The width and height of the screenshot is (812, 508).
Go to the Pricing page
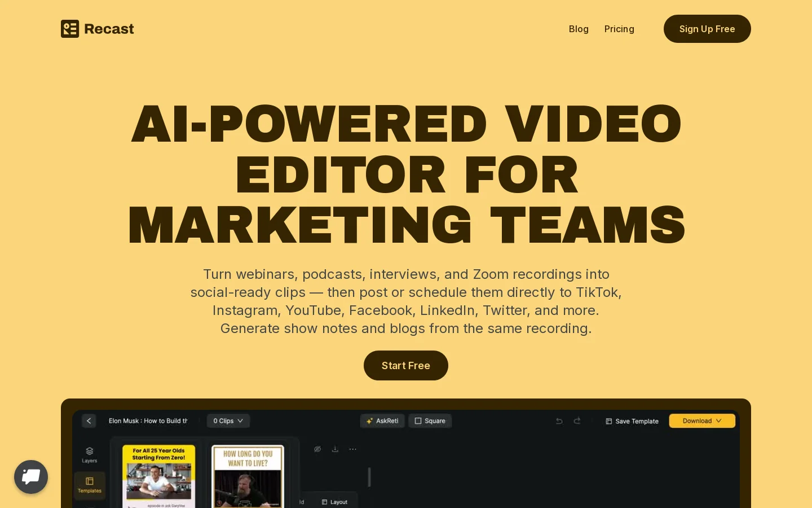coord(619,29)
